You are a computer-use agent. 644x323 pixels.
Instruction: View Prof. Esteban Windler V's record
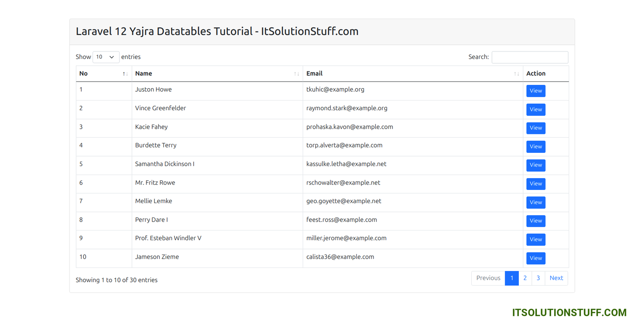tap(536, 239)
